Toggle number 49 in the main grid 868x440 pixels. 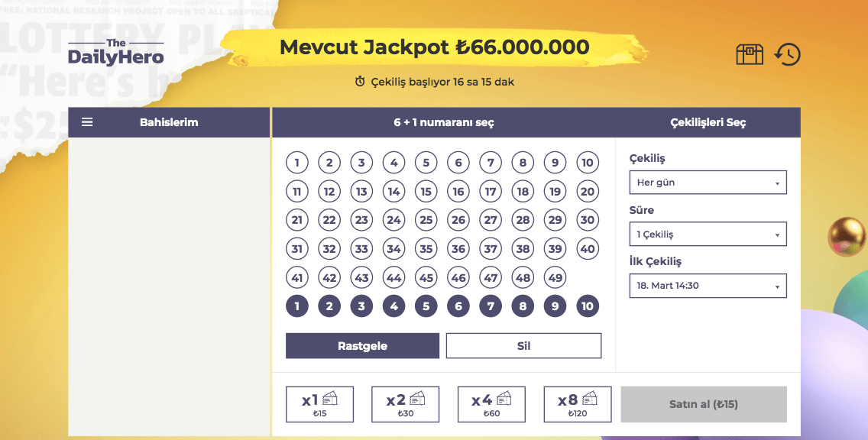point(555,278)
